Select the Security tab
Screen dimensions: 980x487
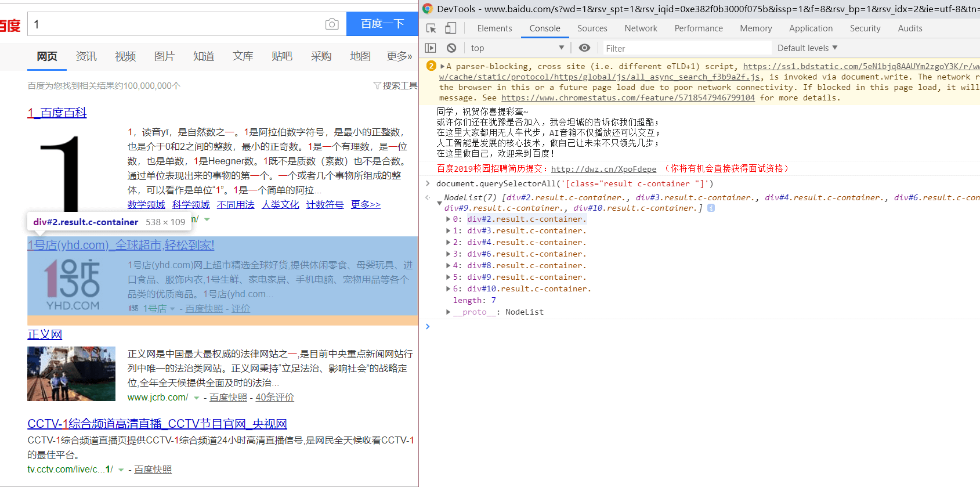(x=865, y=28)
